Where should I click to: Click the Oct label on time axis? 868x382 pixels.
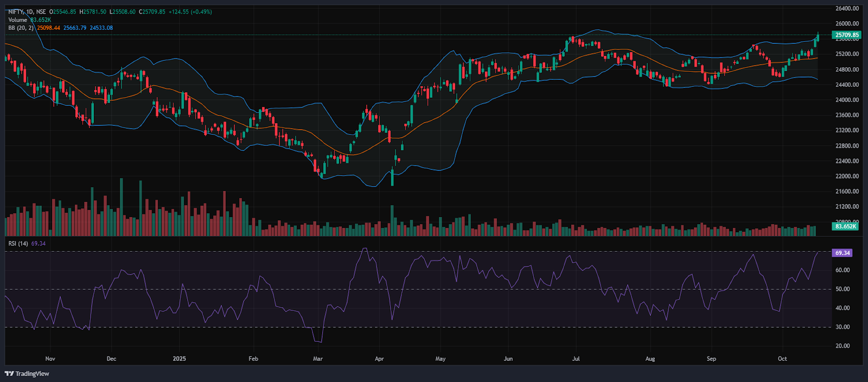[x=782, y=359]
